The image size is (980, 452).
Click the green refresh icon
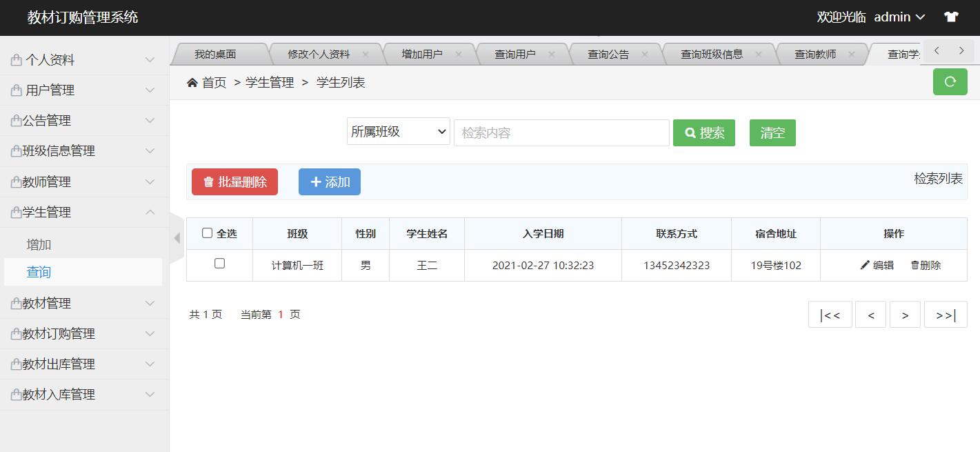pos(950,81)
